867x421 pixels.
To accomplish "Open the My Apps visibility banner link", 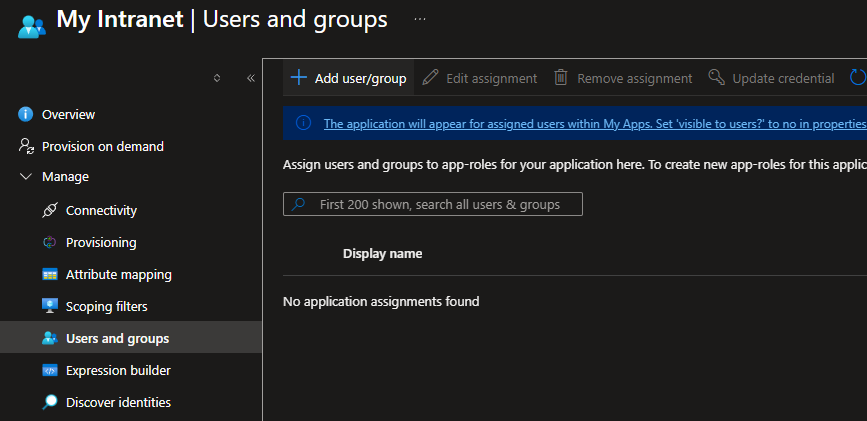I will (x=595, y=124).
